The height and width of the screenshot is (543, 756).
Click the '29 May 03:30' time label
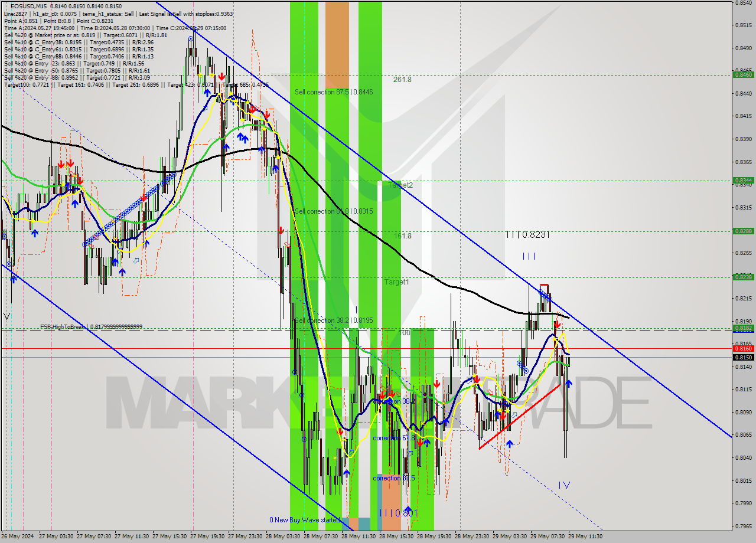click(x=510, y=537)
